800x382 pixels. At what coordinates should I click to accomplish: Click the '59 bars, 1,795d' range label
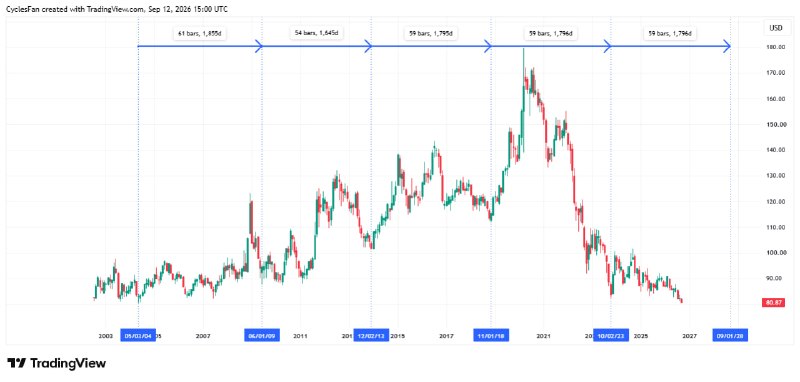(x=431, y=34)
